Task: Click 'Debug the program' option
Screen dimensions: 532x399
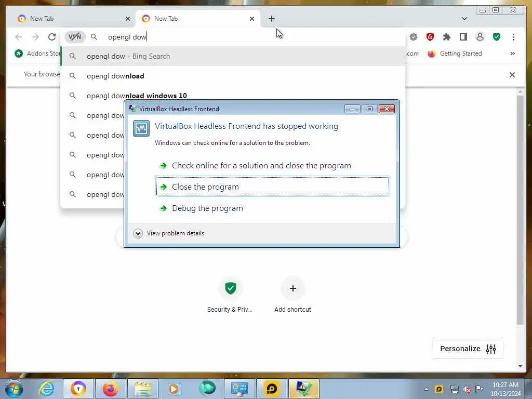Action: 272,208
